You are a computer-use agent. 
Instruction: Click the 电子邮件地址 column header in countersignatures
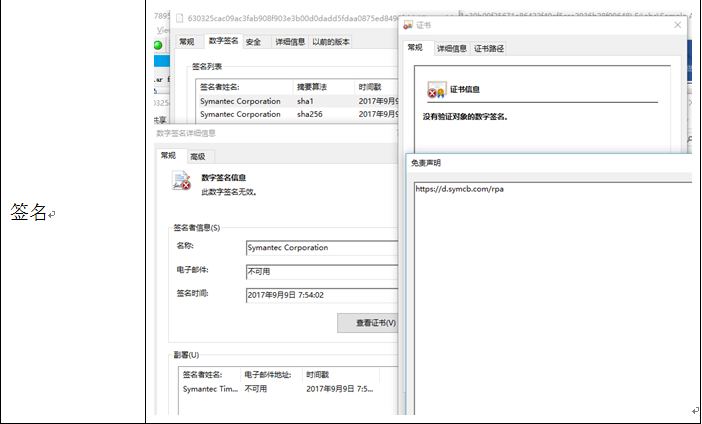coord(272,375)
